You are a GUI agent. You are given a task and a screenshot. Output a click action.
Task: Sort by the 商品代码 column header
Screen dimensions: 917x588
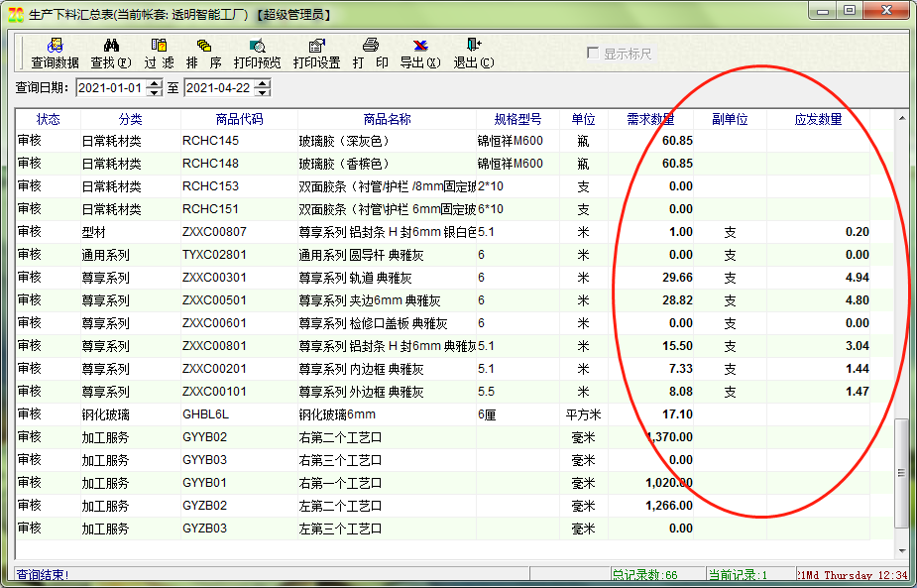[239, 119]
